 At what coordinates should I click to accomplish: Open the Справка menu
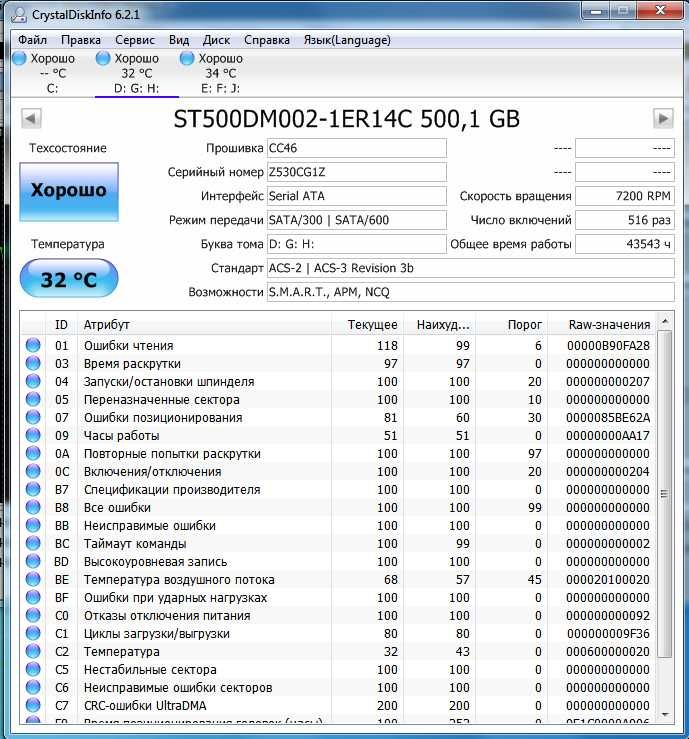(x=267, y=40)
